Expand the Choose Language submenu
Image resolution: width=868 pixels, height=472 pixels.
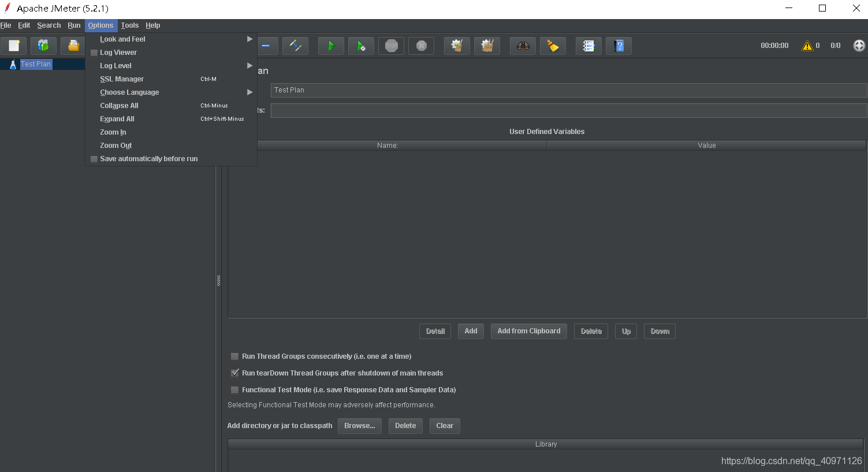coord(171,92)
